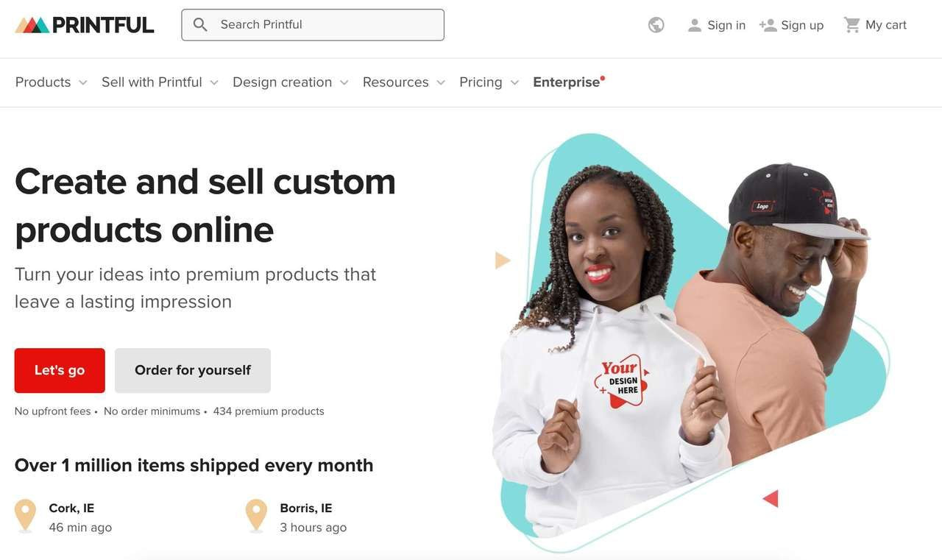
Task: Expand the Products dropdown chevron
Action: (83, 82)
